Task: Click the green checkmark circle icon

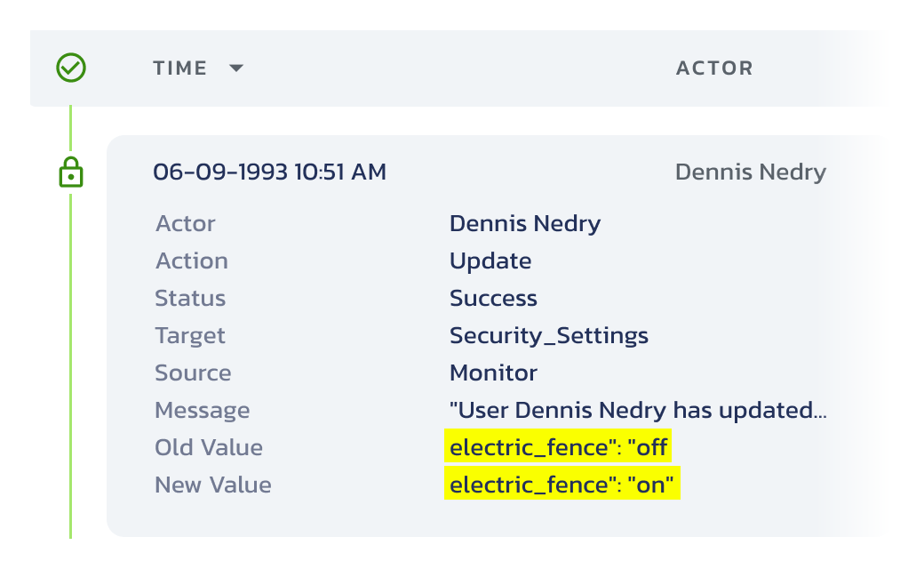Action: click(71, 68)
